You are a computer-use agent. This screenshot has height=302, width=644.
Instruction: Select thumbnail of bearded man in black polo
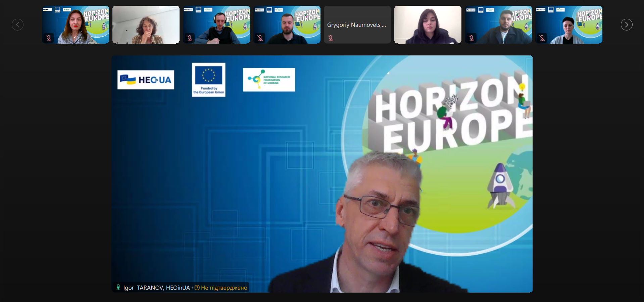287,25
